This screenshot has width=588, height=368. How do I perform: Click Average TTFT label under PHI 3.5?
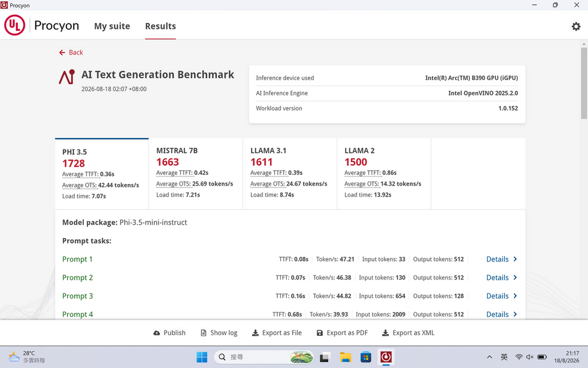click(x=80, y=174)
